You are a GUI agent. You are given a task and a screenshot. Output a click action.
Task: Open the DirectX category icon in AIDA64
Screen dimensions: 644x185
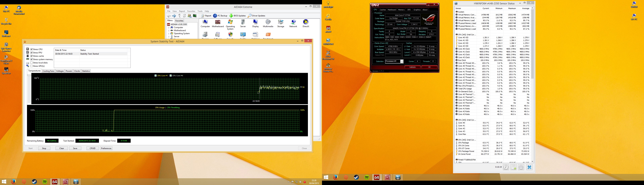click(306, 23)
